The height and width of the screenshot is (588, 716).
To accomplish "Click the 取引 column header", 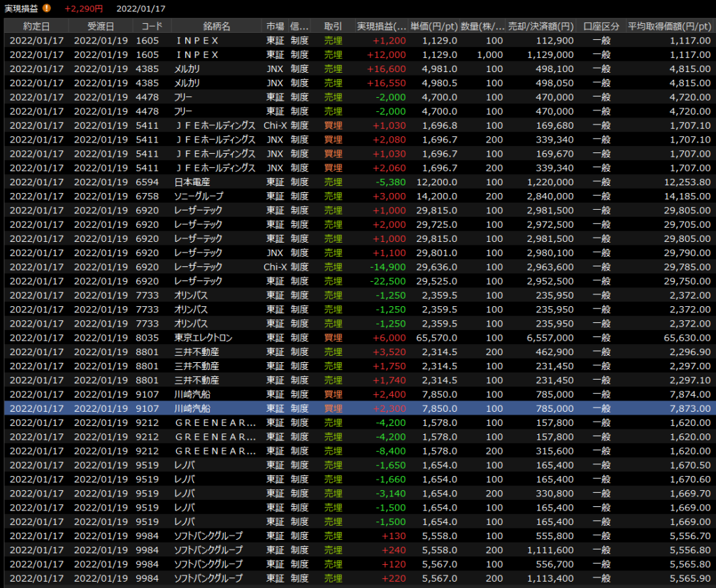I will 333,26.
